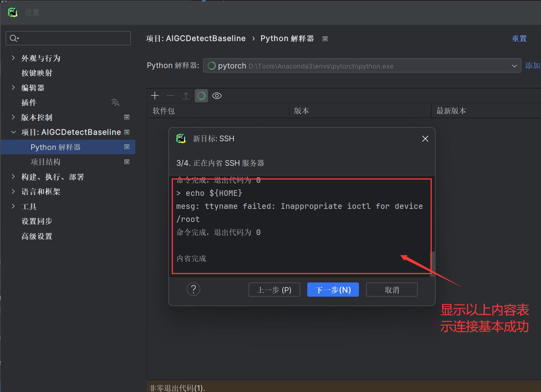Click project-level icon beside Python 解释器 row
Image resolution: width=541 pixels, height=392 pixels.
point(127,147)
